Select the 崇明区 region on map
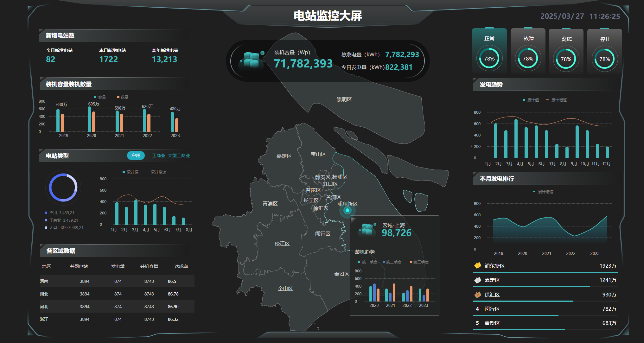This screenshot has width=644, height=343. pos(344,99)
